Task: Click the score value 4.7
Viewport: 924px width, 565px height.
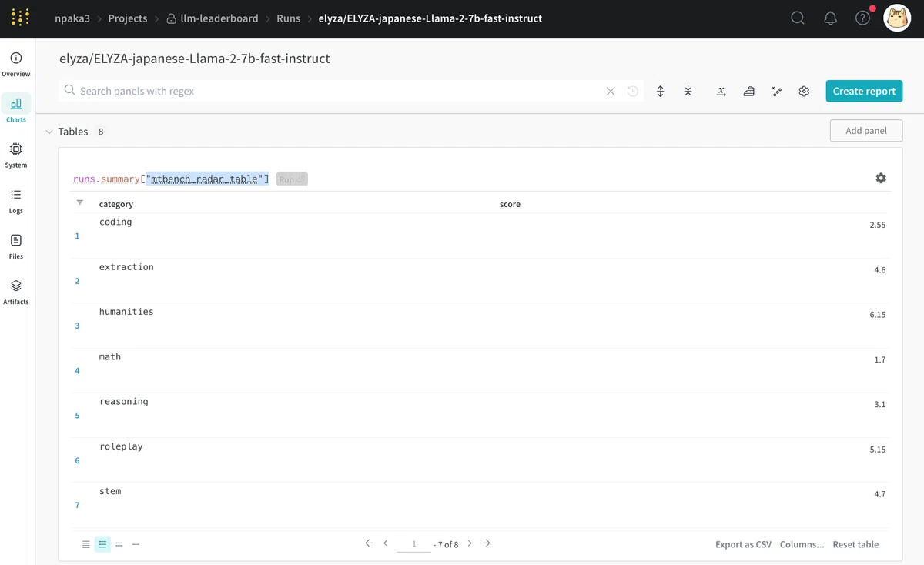Action: [879, 494]
